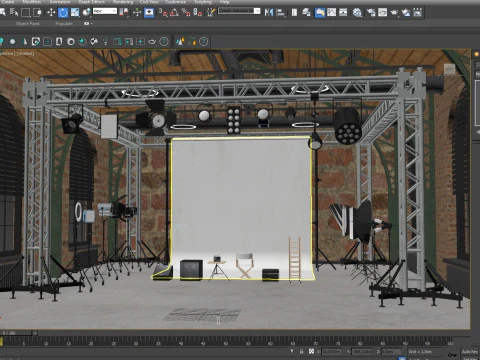This screenshot has height=360, width=480.
Task: Open Render Setup dialog
Action: coord(371,13)
